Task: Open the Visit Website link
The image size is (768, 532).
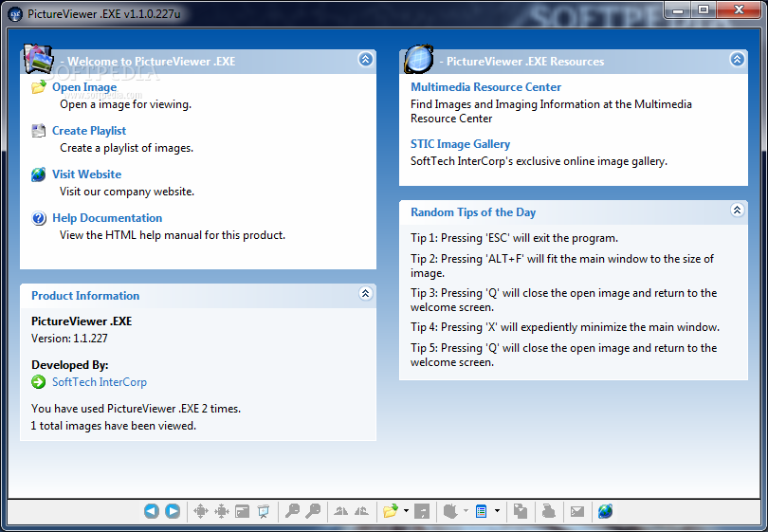Action: click(x=86, y=174)
